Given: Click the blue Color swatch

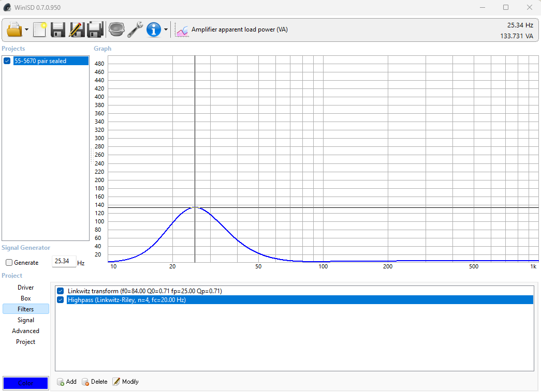Looking at the screenshot, I should coord(25,383).
